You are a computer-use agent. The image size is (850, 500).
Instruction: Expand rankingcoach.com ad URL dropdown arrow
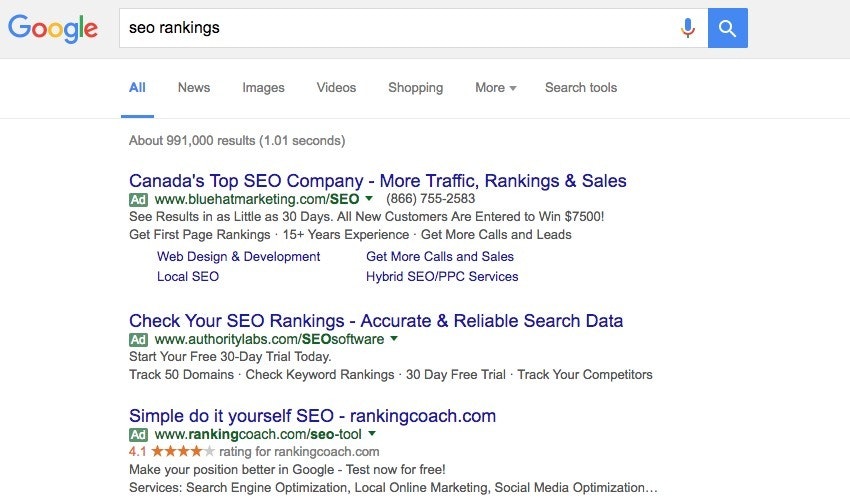click(x=372, y=434)
